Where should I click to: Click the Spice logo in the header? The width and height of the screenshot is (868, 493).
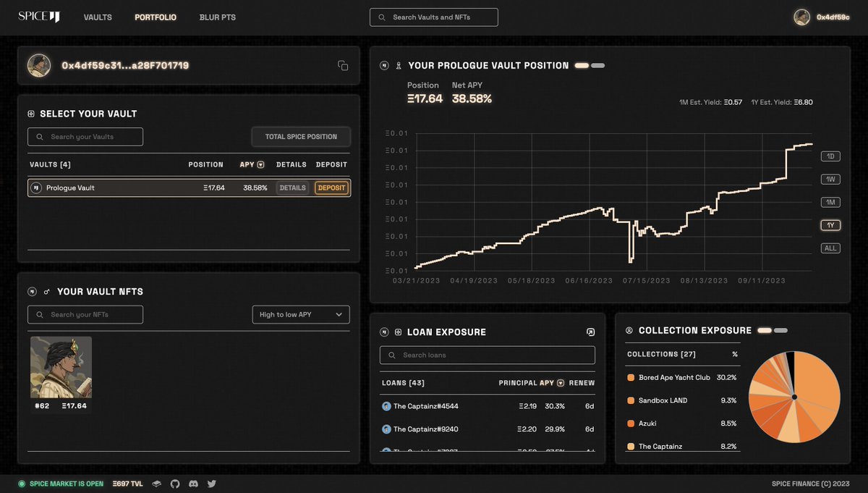(38, 17)
